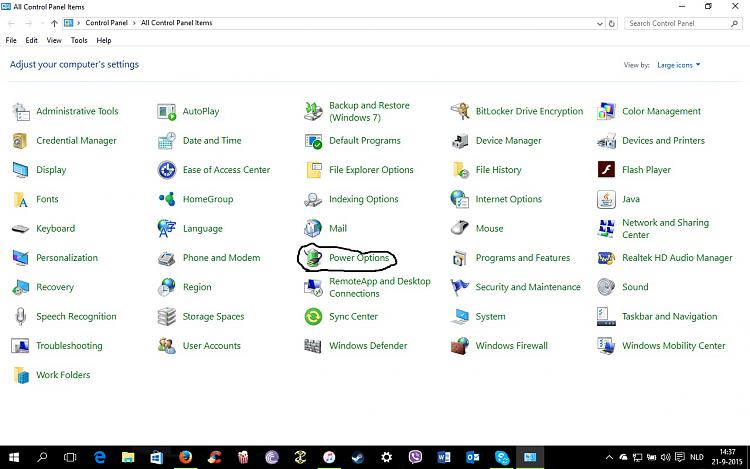This screenshot has width=750, height=469.
Task: Open the Network and Sharing Center link
Action: 665,229
